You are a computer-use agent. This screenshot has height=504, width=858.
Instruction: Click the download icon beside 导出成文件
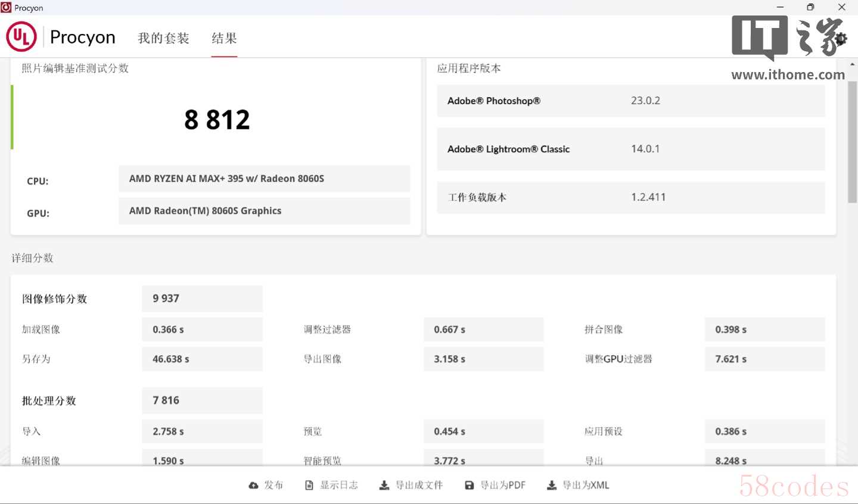click(384, 486)
